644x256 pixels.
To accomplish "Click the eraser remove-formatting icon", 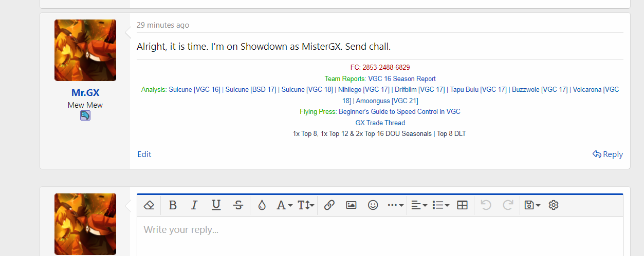I will coord(149,205).
